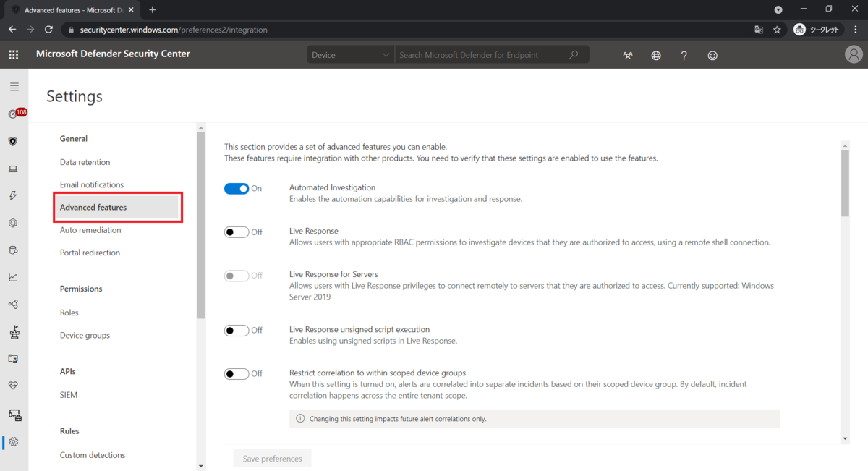Click the "Automated Investigation" feature title
The height and width of the screenshot is (471, 868).
coord(332,187)
